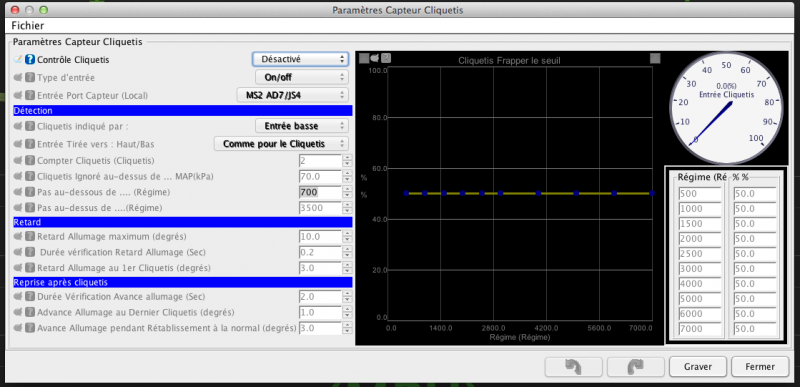Click stepper for Durée vérification Retard Allumage
This screenshot has height=387, width=800.
click(347, 252)
